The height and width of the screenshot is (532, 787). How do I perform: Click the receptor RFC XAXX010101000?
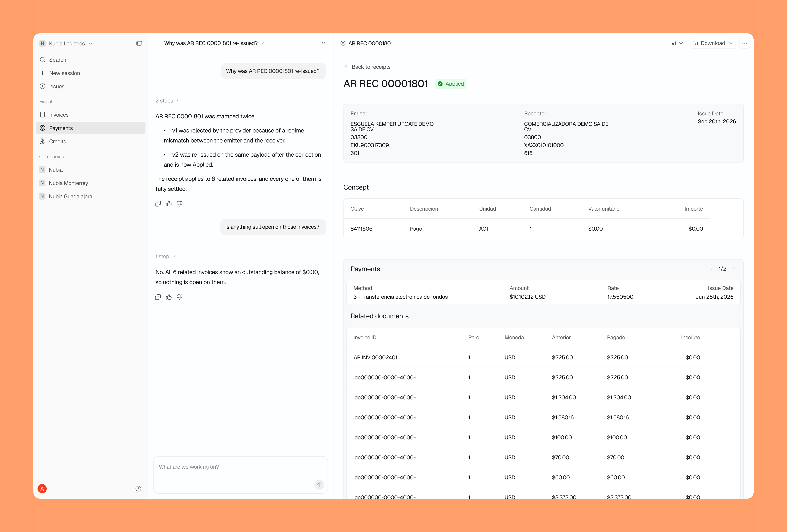(x=544, y=145)
